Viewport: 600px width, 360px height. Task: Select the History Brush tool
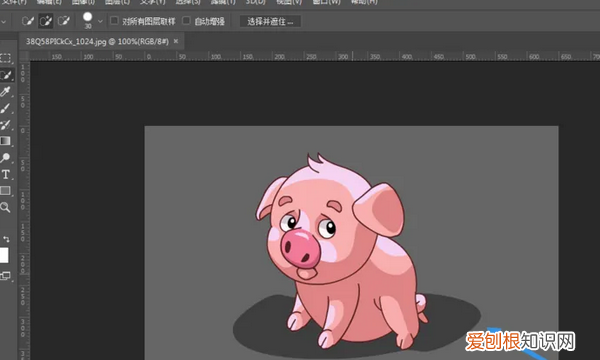(5, 125)
